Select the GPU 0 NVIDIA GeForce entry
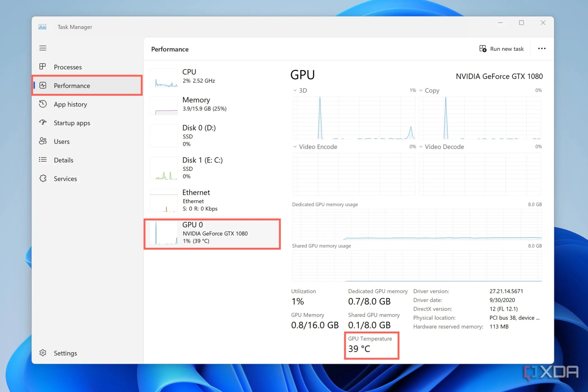 [212, 233]
